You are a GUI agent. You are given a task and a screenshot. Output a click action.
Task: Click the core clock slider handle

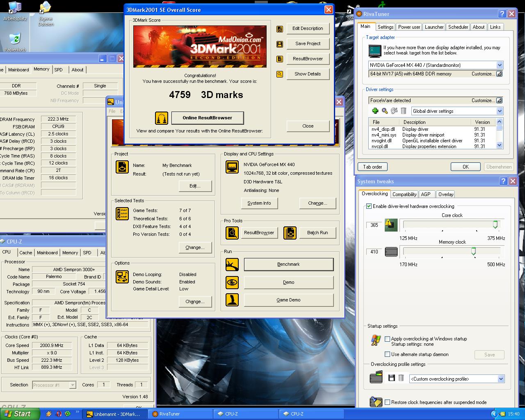pos(495,224)
